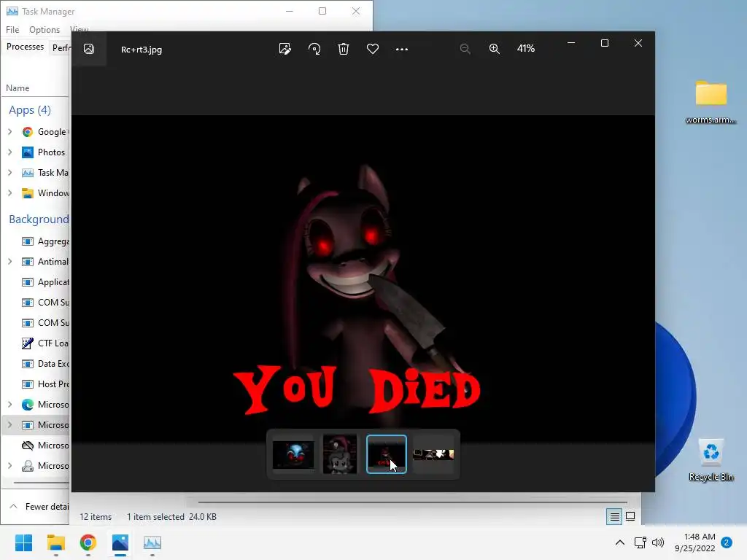Switch to Task Manager in taskbar
Viewport: 747px width, 560px height.
152,542
